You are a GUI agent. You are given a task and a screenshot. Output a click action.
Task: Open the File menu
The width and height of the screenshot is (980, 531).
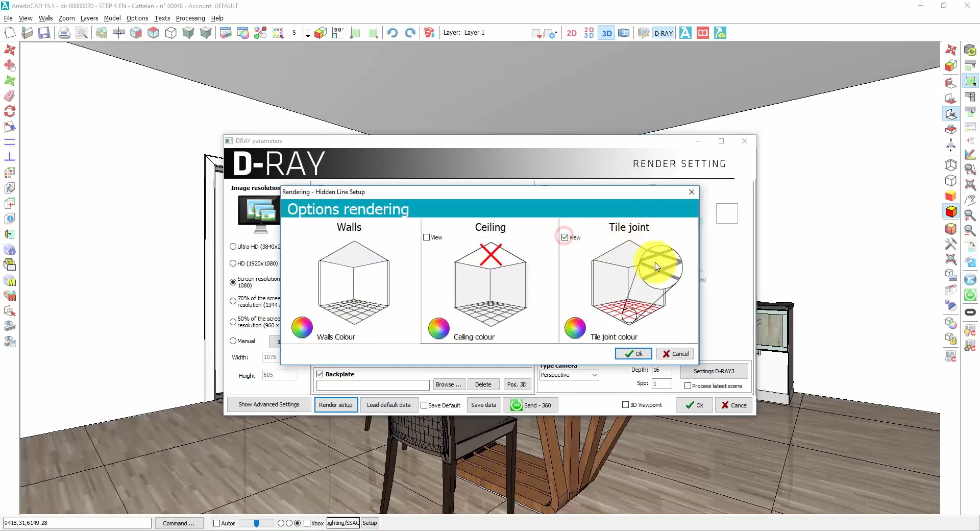(x=8, y=18)
